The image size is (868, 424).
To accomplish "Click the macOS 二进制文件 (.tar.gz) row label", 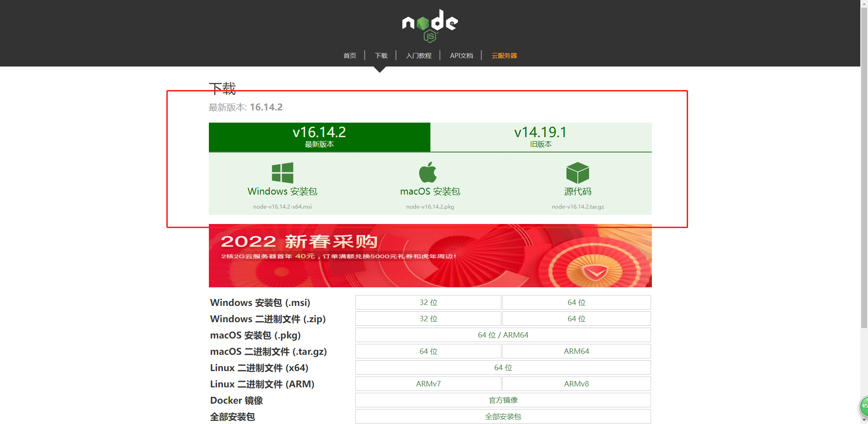I will point(269,352).
